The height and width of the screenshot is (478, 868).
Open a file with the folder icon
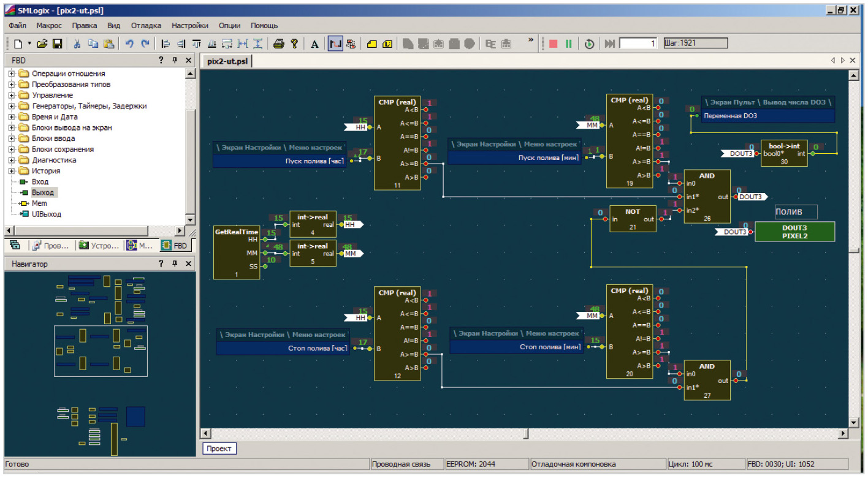click(42, 44)
